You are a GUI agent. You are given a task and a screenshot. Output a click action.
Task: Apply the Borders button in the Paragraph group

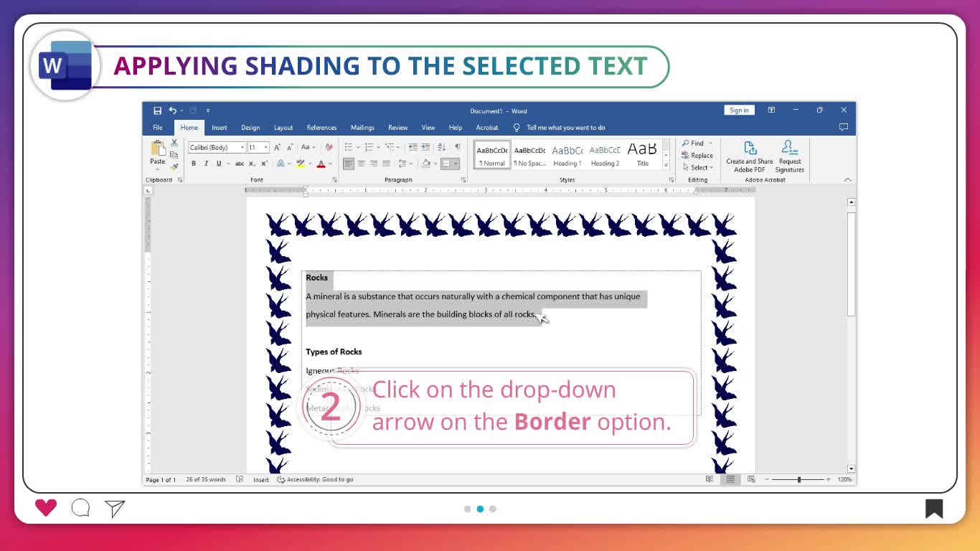(x=446, y=164)
